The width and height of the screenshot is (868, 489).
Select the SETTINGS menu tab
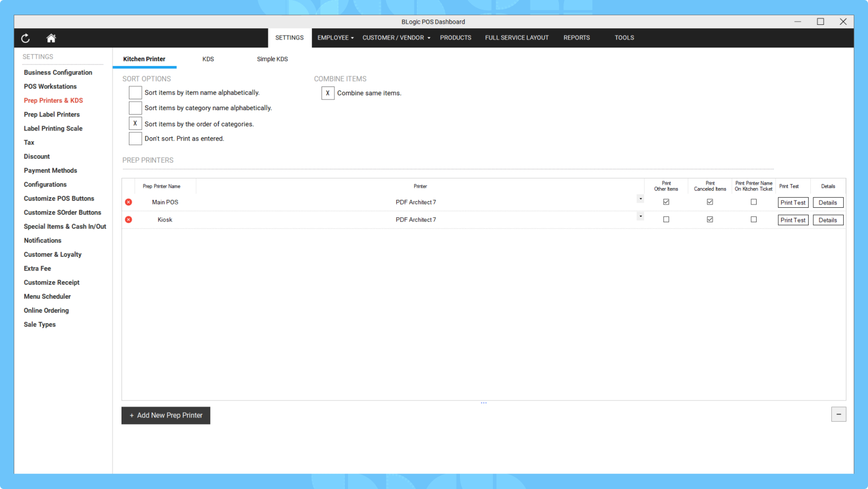pyautogui.click(x=289, y=38)
